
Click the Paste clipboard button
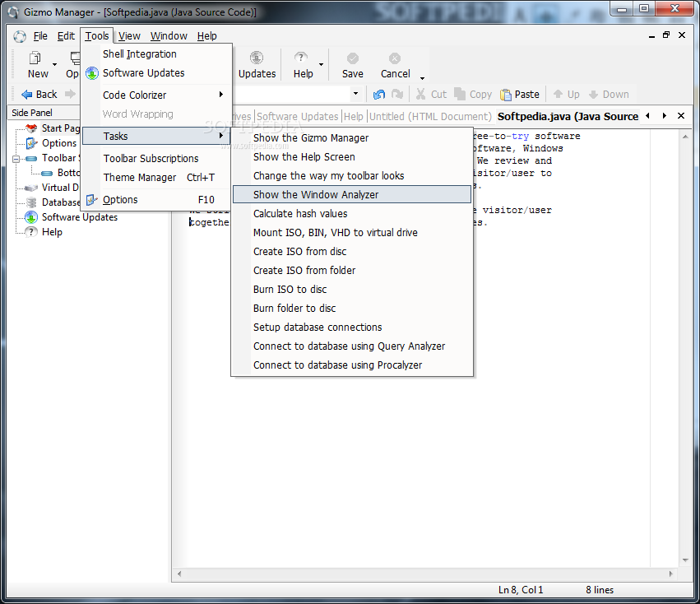coord(520,95)
